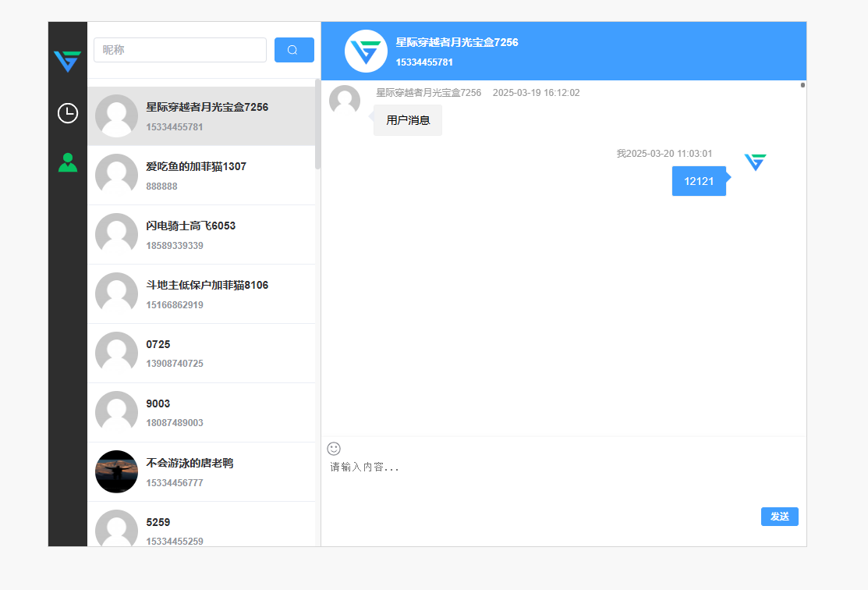This screenshot has height=590, width=868.
Task: Click my avatar beside message 12121
Action: click(x=755, y=162)
